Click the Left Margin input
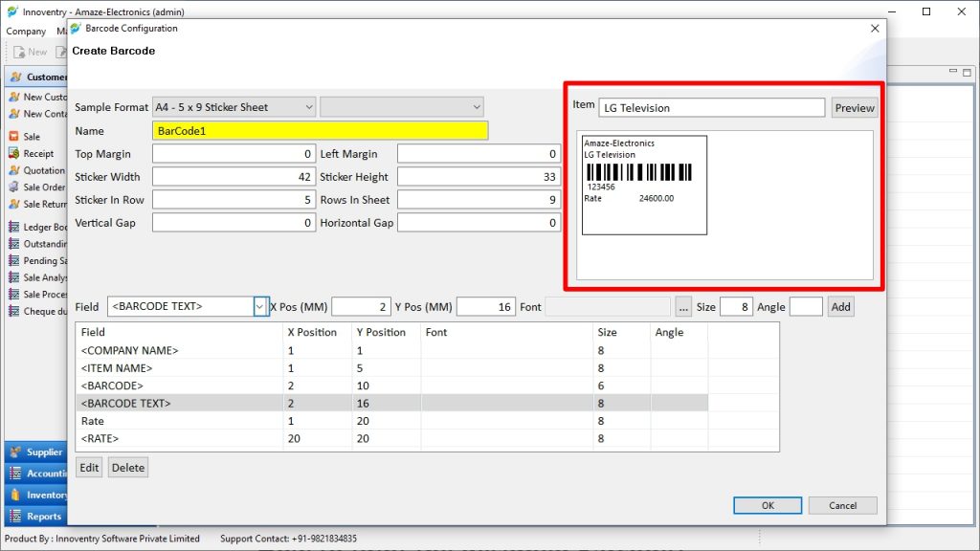 (x=479, y=154)
